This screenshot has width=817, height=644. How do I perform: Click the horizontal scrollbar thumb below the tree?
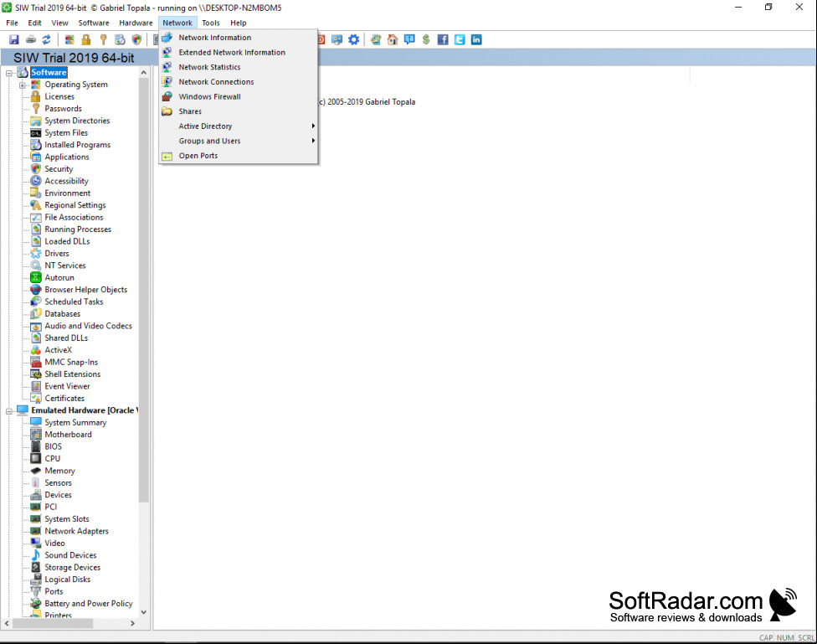[53, 623]
